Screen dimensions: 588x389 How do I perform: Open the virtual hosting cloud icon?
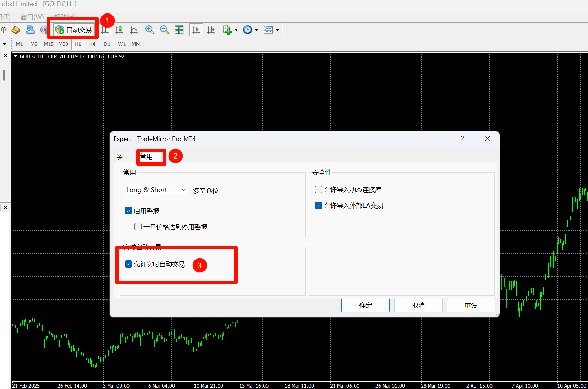(x=31, y=30)
